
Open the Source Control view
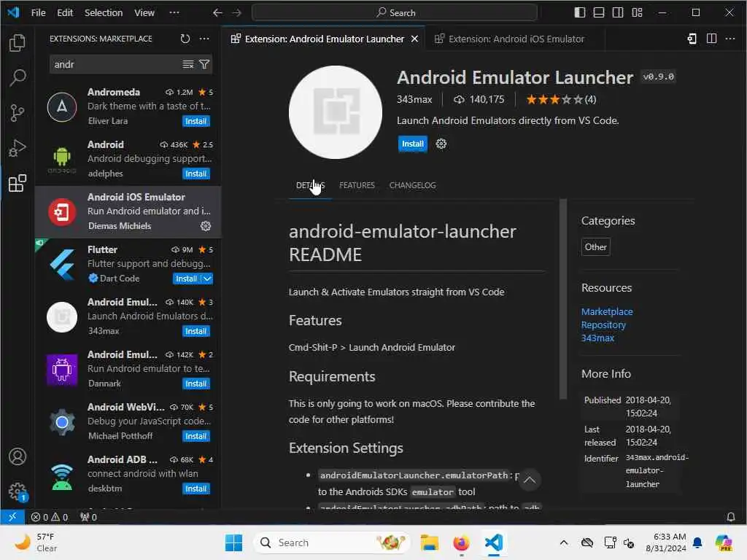tap(18, 113)
